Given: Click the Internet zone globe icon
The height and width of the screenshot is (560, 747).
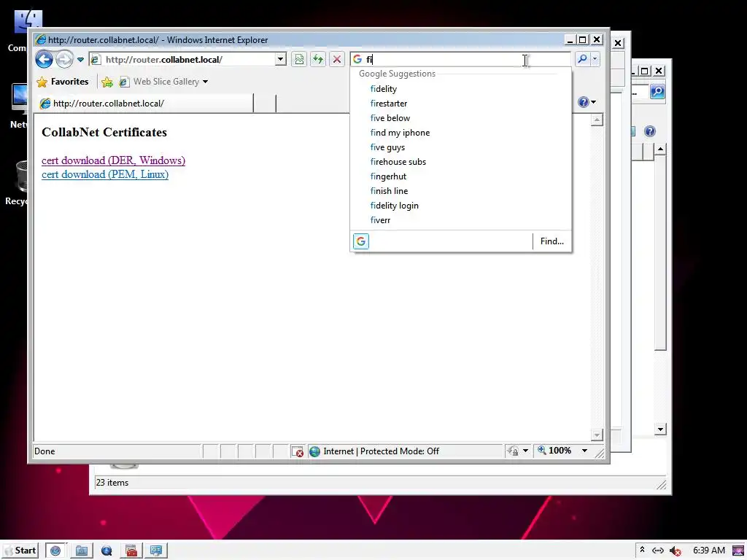Looking at the screenshot, I should pos(314,451).
